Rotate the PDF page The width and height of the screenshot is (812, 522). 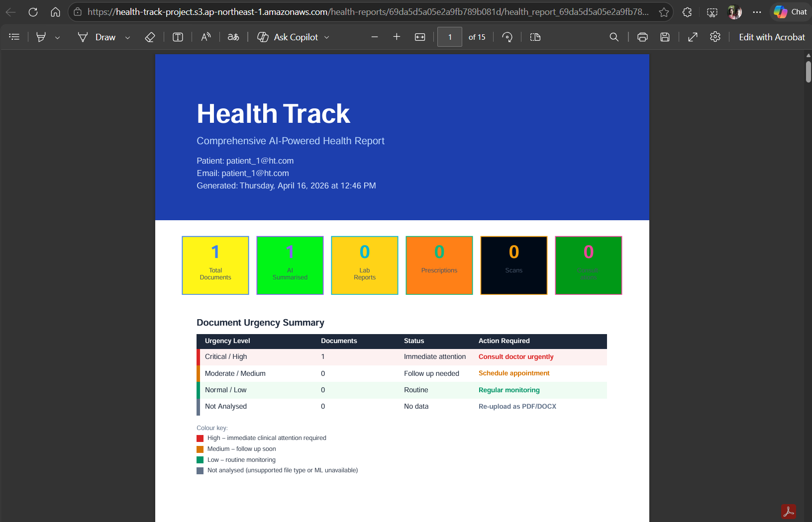tap(507, 37)
